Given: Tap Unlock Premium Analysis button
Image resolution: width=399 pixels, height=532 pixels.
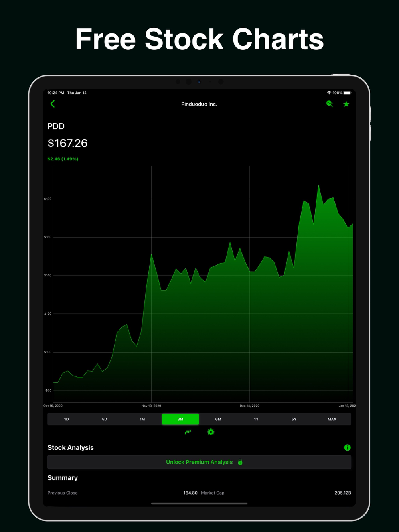Looking at the screenshot, I should (199, 462).
